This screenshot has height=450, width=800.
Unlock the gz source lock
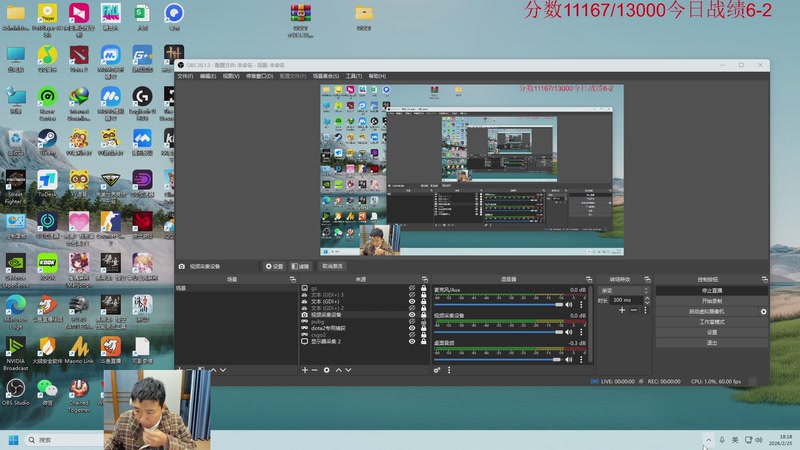tap(423, 288)
